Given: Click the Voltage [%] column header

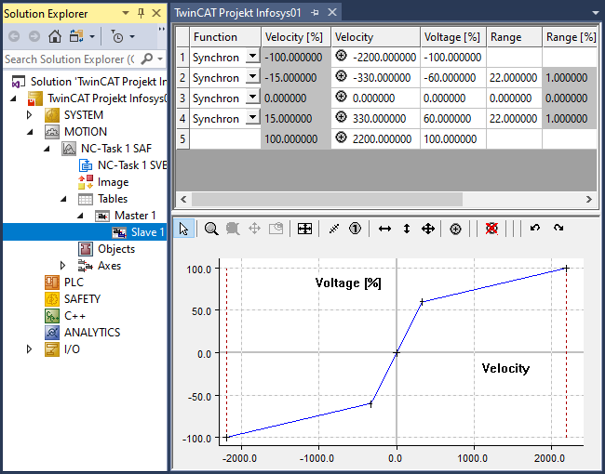Looking at the screenshot, I should pyautogui.click(x=453, y=37).
